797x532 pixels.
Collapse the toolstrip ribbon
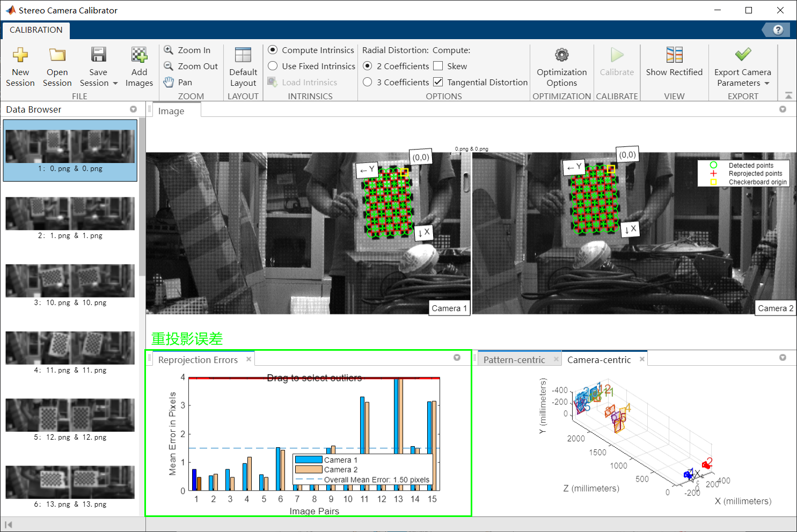pyautogui.click(x=788, y=95)
